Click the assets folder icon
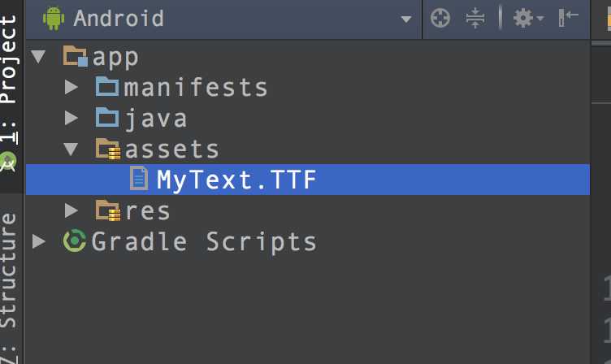 (x=108, y=149)
